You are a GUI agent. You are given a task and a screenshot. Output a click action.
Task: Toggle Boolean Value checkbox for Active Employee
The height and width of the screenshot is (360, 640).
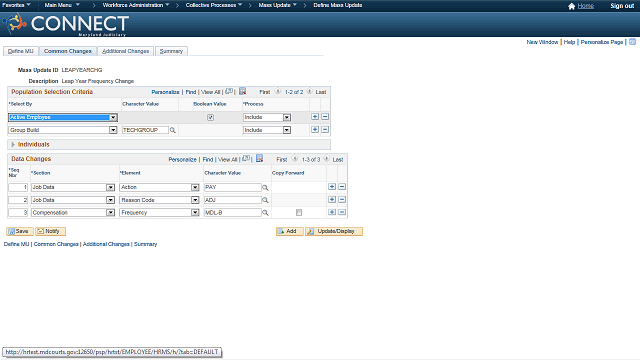(x=210, y=118)
